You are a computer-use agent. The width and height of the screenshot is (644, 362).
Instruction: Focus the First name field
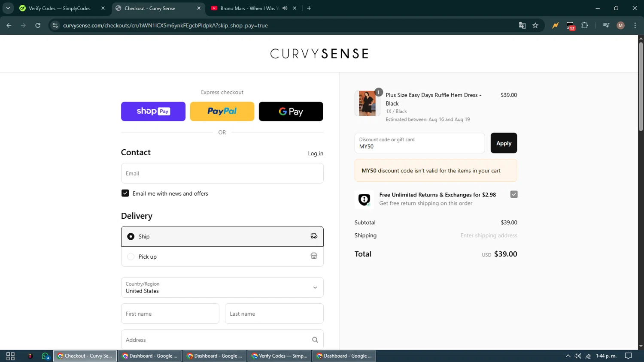point(170,314)
